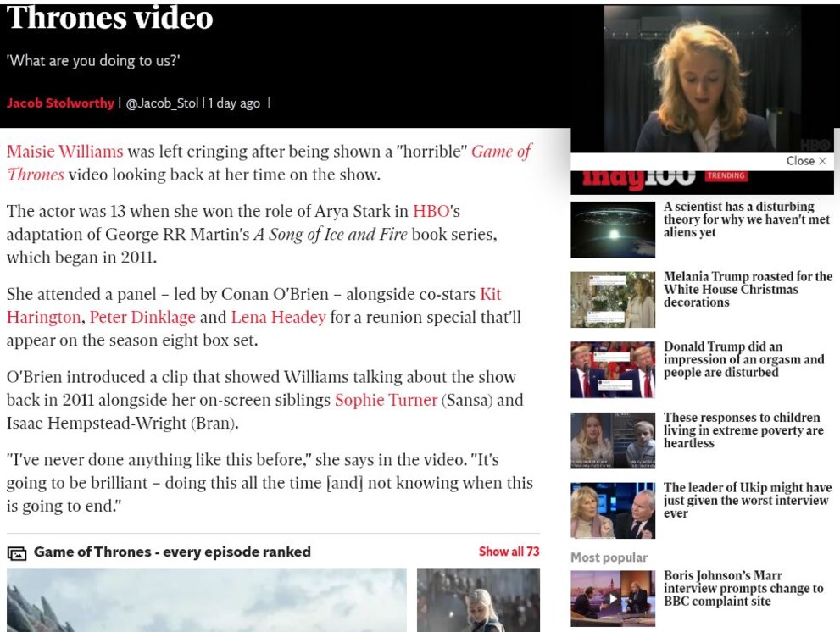This screenshot has height=632, width=840.
Task: Read the Boris Johnson Marr interview headline
Action: coord(743,588)
